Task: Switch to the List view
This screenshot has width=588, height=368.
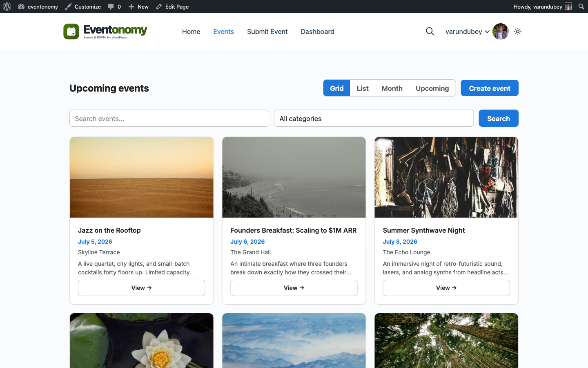Action: tap(363, 88)
